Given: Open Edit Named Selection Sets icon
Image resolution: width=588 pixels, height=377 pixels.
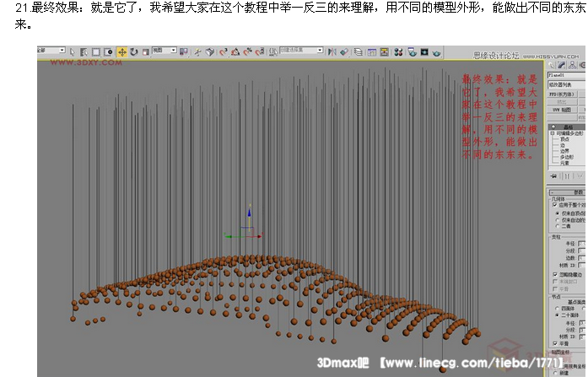Looking at the screenshot, I should (x=273, y=51).
